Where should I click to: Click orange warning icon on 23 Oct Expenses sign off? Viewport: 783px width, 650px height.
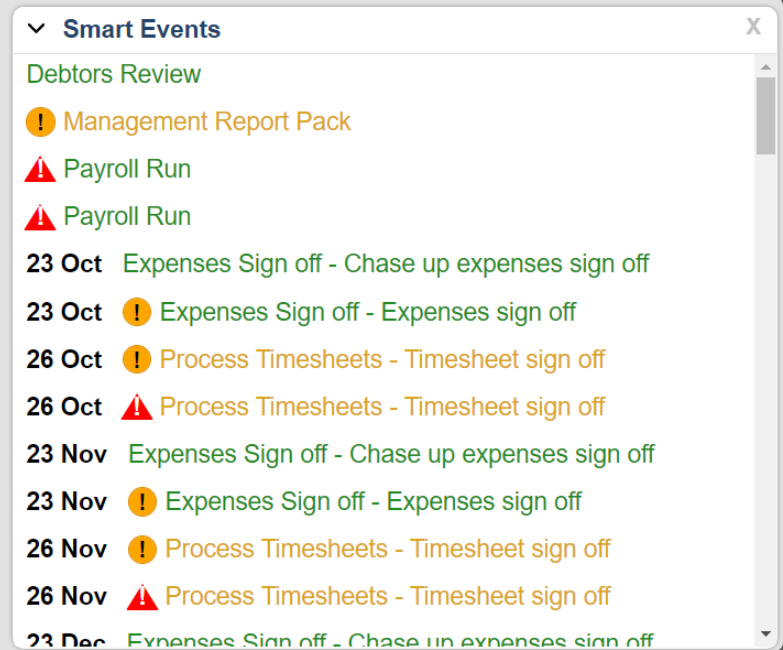click(x=137, y=312)
